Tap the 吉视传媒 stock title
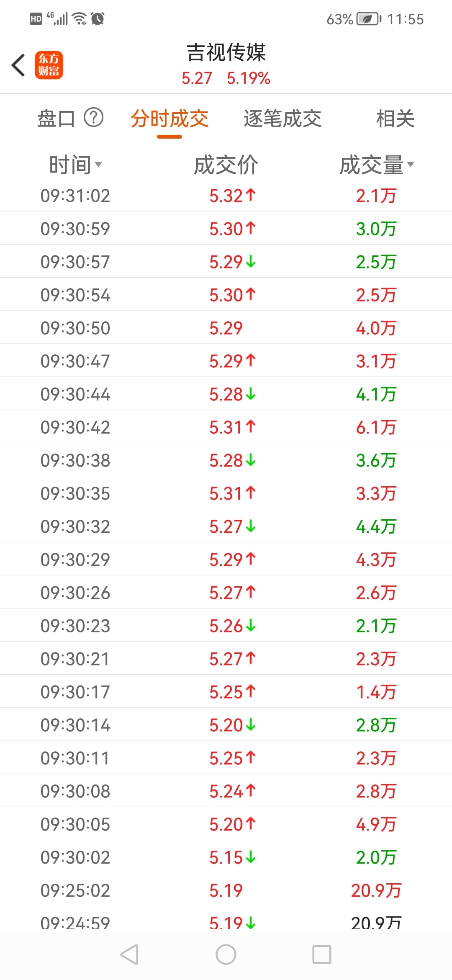The image size is (452, 980). [x=226, y=52]
